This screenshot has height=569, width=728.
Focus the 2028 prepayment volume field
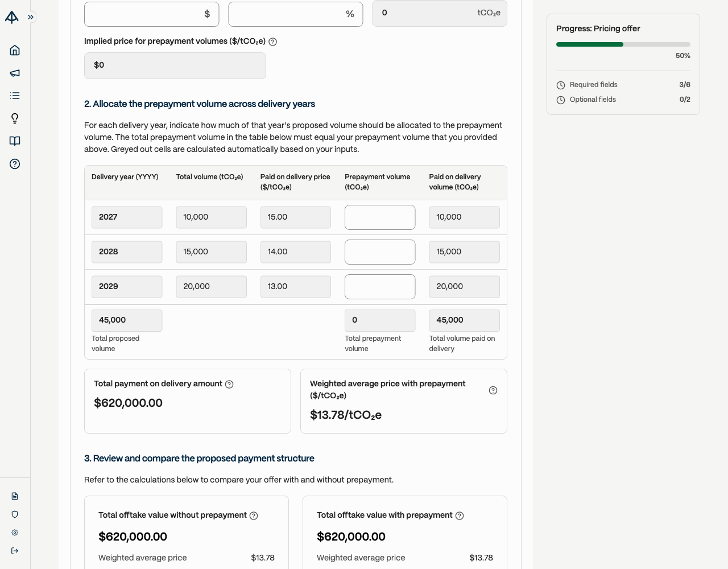(380, 252)
